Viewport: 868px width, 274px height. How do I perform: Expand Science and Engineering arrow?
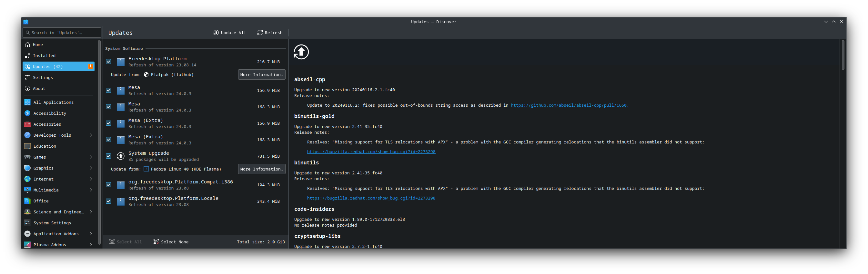[91, 212]
